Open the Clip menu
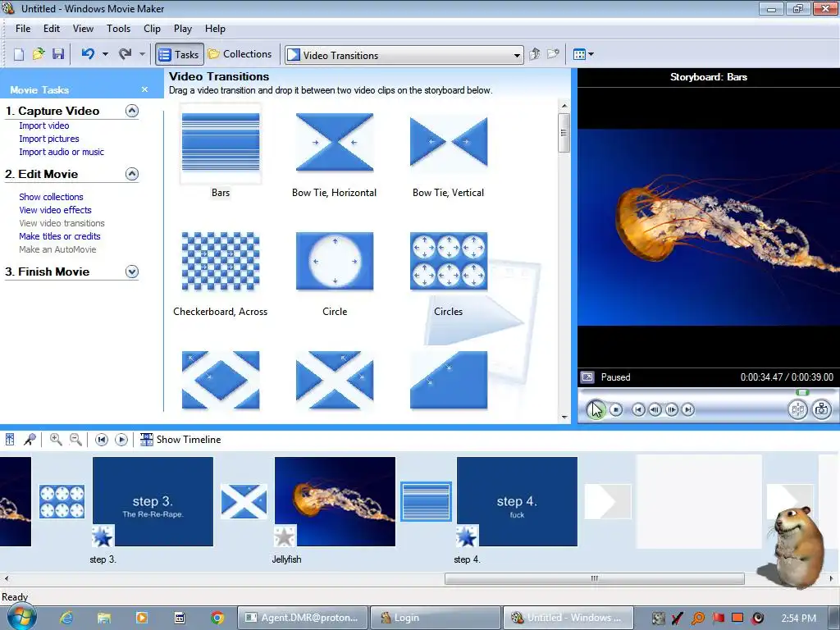 point(152,29)
